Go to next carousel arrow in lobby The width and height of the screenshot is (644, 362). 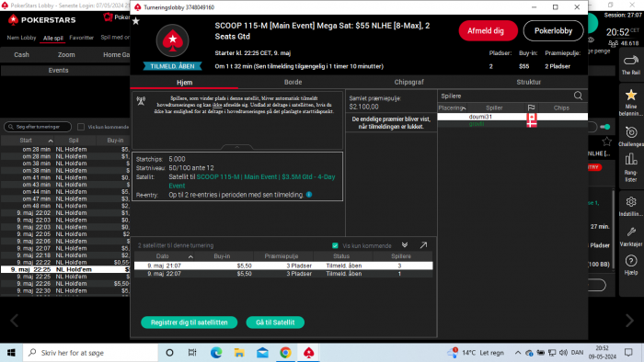(629, 320)
